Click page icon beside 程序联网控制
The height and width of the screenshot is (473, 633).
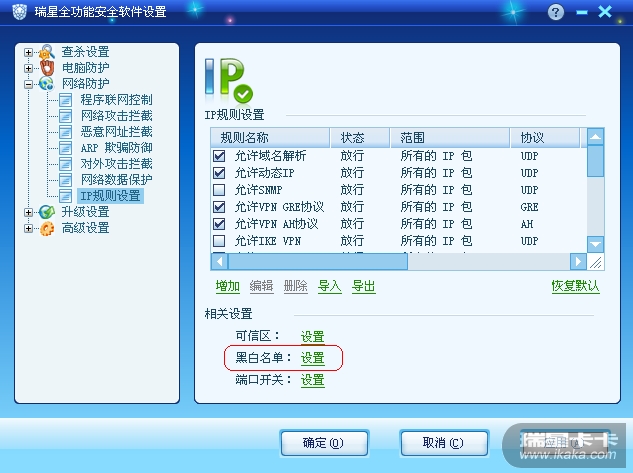pyautogui.click(x=65, y=100)
